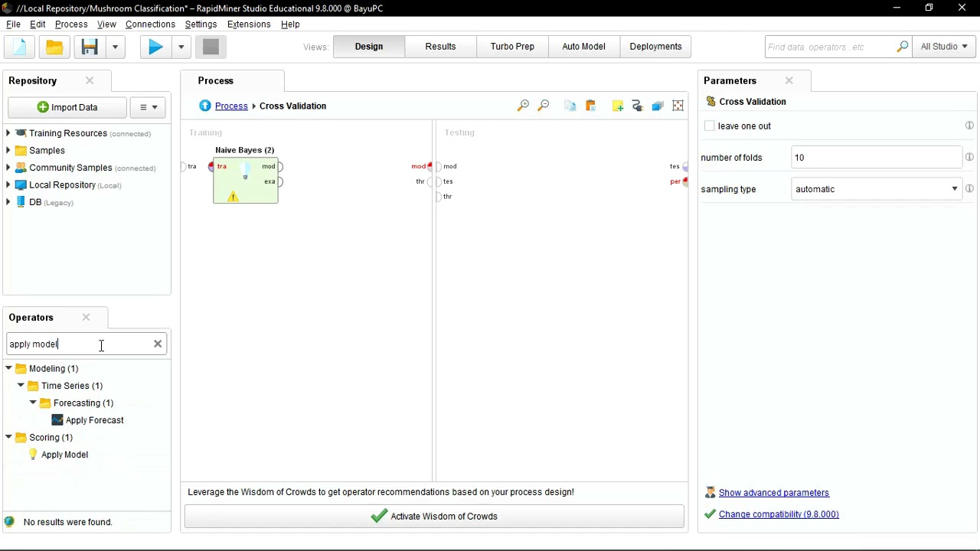
Task: Close the Operators panel
Action: tap(86, 317)
